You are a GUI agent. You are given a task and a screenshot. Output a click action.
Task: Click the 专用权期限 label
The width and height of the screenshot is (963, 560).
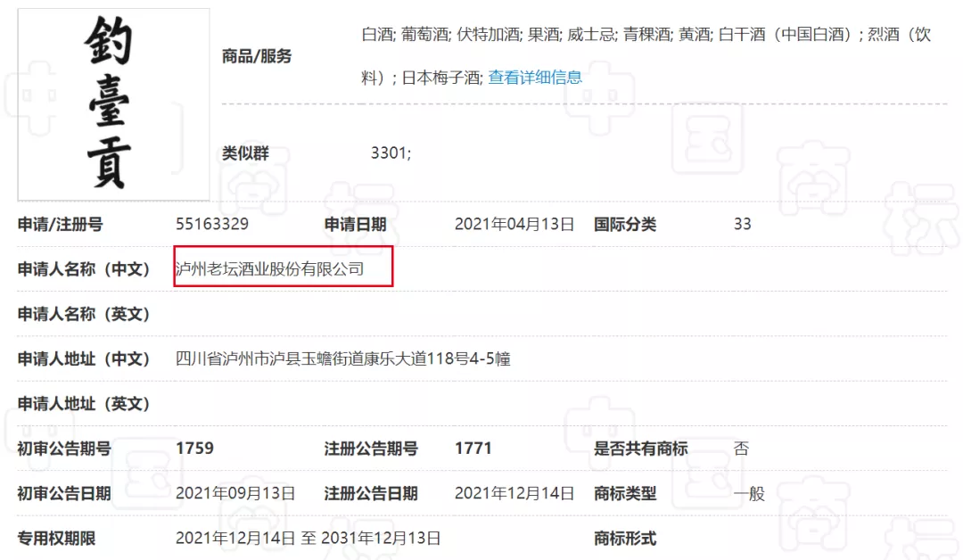pos(56,539)
